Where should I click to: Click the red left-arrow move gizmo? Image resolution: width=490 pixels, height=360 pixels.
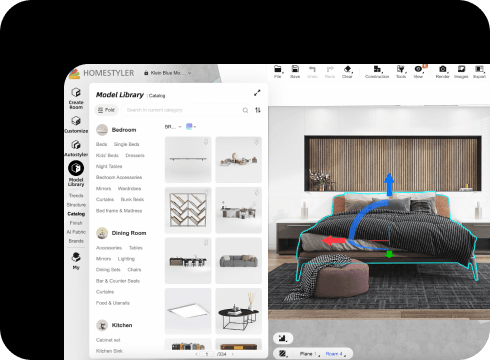pyautogui.click(x=333, y=240)
